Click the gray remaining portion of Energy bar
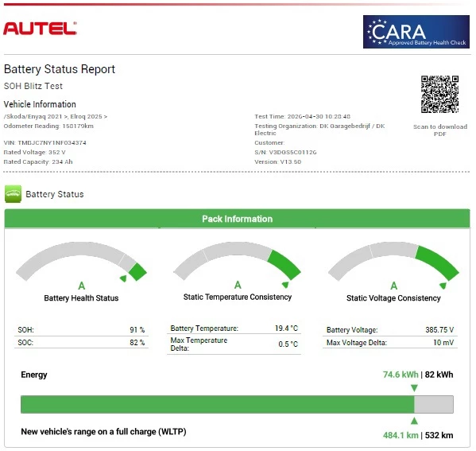The height and width of the screenshot is (451, 476). pyautogui.click(x=434, y=404)
